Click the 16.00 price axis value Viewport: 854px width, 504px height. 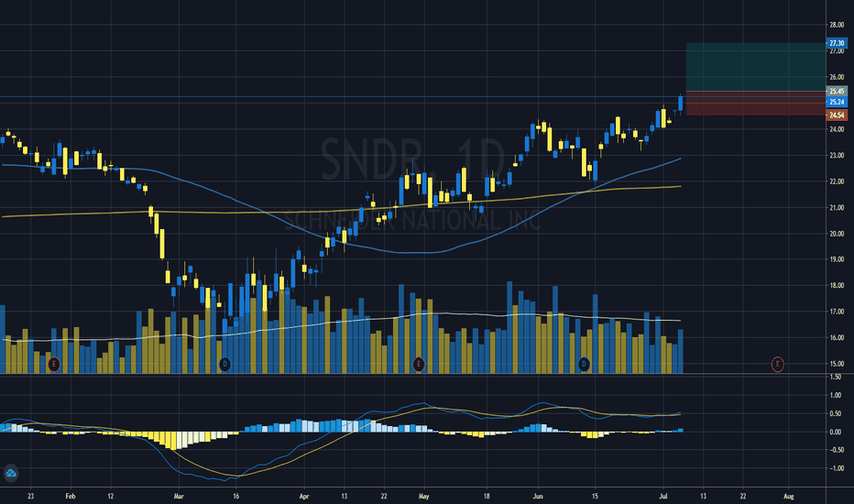click(837, 338)
